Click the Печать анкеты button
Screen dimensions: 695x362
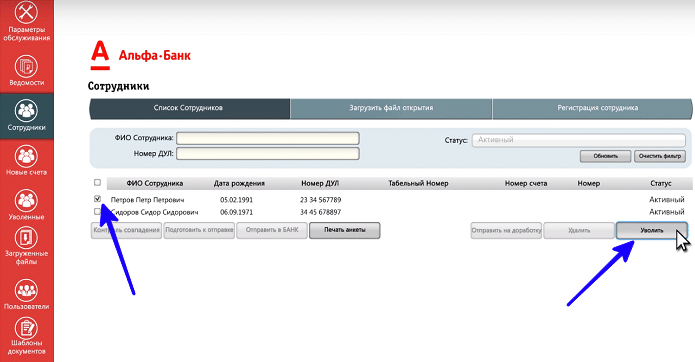(344, 230)
